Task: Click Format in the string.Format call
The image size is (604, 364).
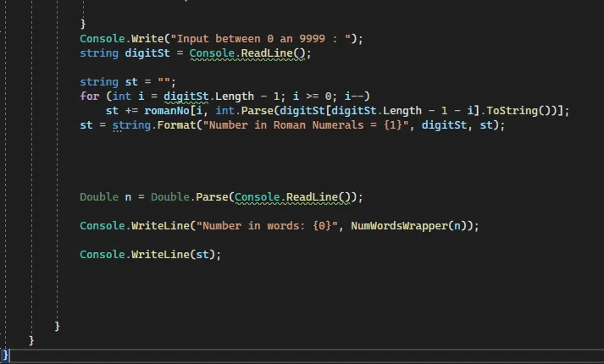Action: point(176,125)
